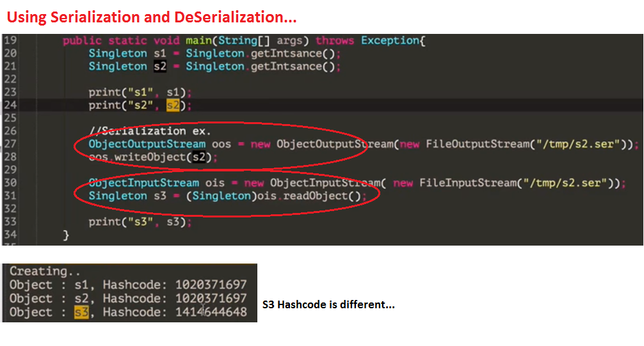
Task: Click hashcode 1414644648 in console output
Action: point(211,312)
